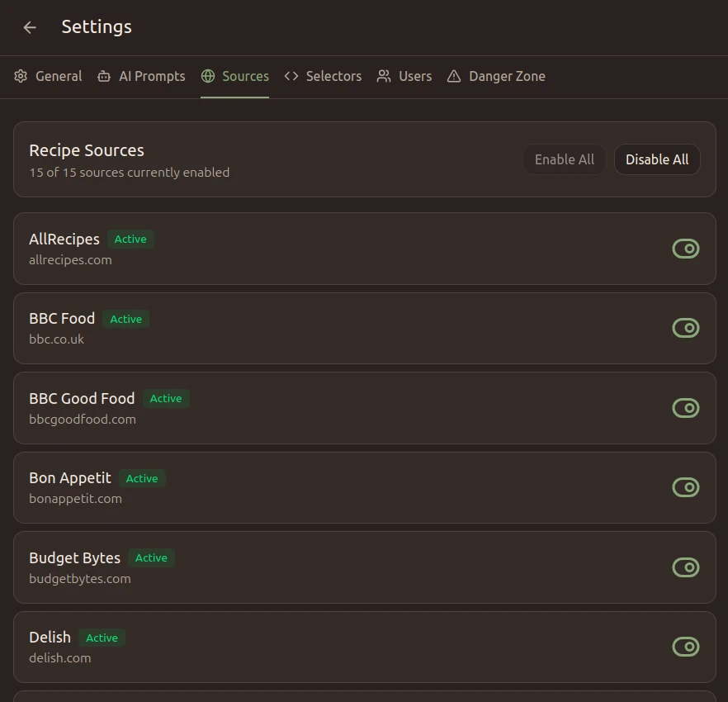Click the AI Prompts robot icon

point(103,76)
